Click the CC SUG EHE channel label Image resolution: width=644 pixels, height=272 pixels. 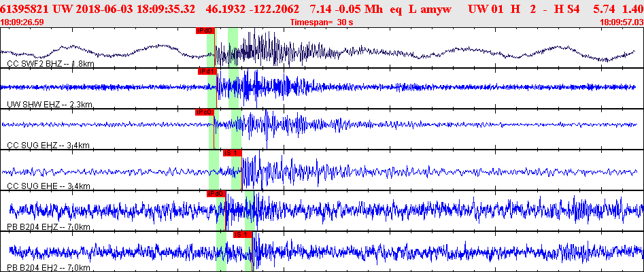click(x=48, y=186)
